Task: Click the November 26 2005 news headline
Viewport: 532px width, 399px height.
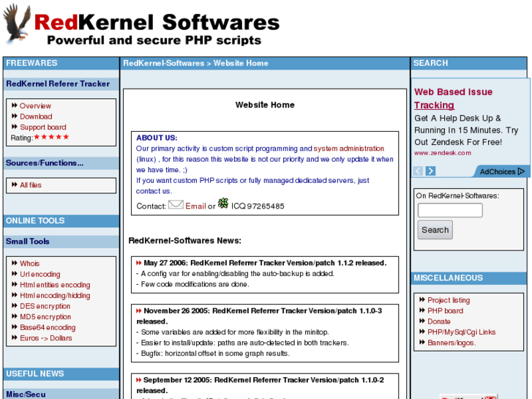Action: (259, 316)
